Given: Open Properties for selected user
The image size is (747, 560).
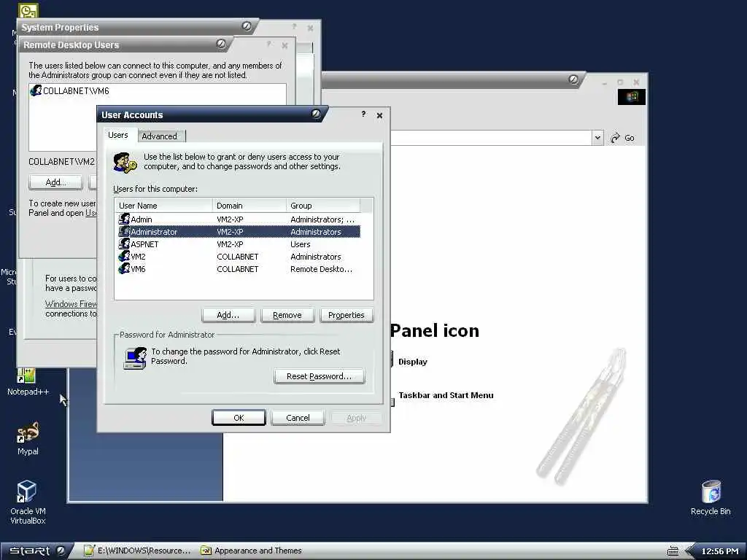Looking at the screenshot, I should pyautogui.click(x=347, y=315).
